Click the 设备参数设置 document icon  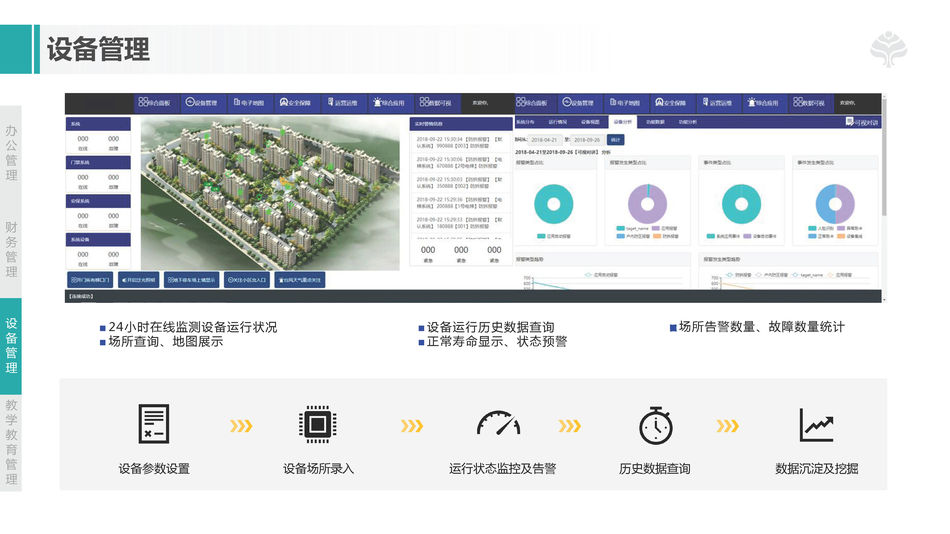[x=154, y=424]
